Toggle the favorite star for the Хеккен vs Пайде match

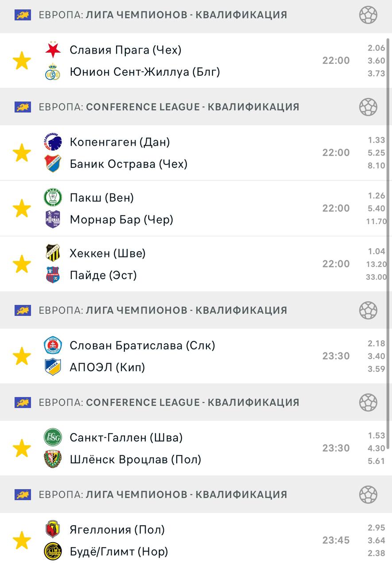(22, 264)
